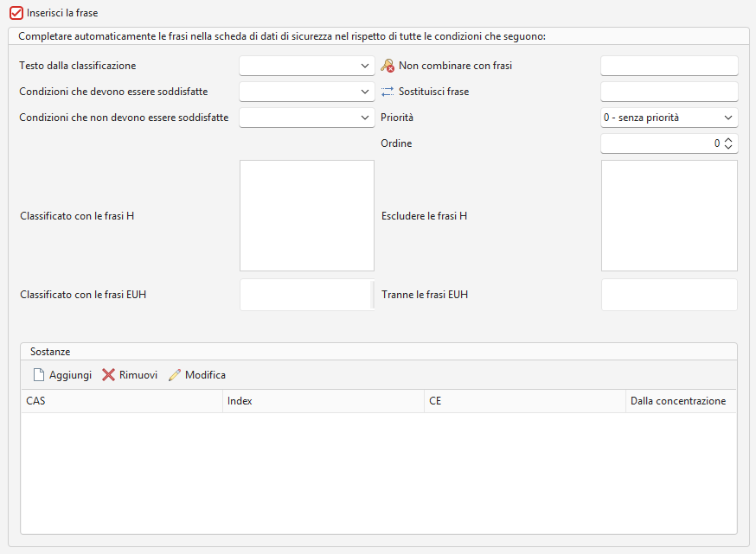Click the Modifica button label
Viewport: 756px width, 554px height.
205,375
